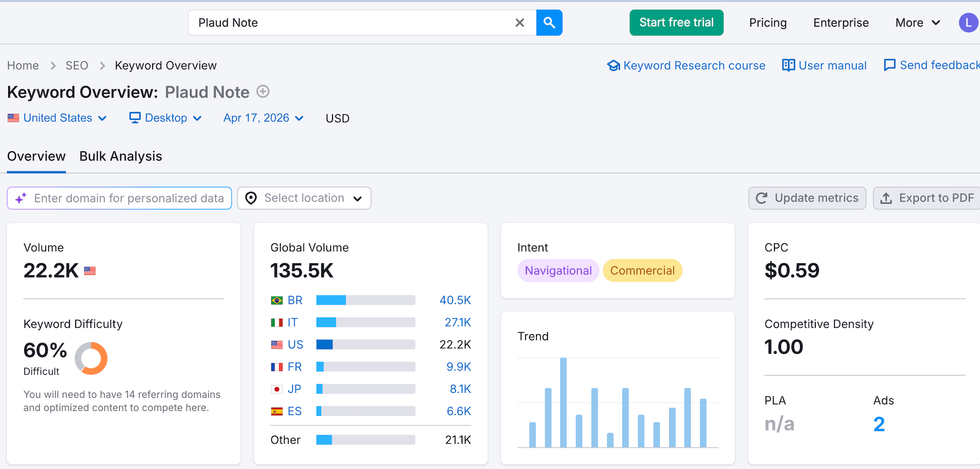Clear the search box with the X icon
The height and width of the screenshot is (469, 980).
coord(519,23)
